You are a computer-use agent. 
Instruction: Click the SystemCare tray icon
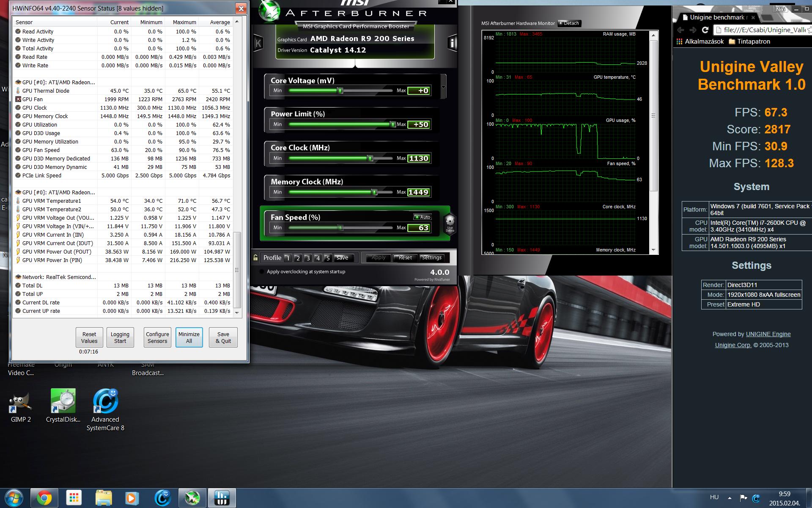click(756, 498)
